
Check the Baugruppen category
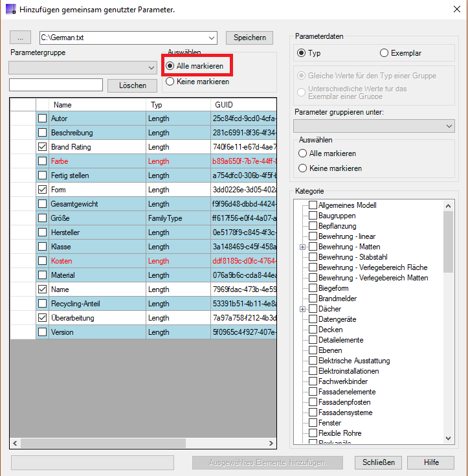click(x=313, y=216)
